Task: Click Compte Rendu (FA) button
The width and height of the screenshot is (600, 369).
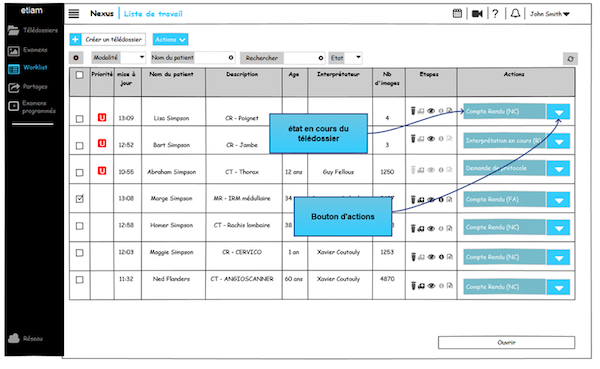Action: pos(504,199)
